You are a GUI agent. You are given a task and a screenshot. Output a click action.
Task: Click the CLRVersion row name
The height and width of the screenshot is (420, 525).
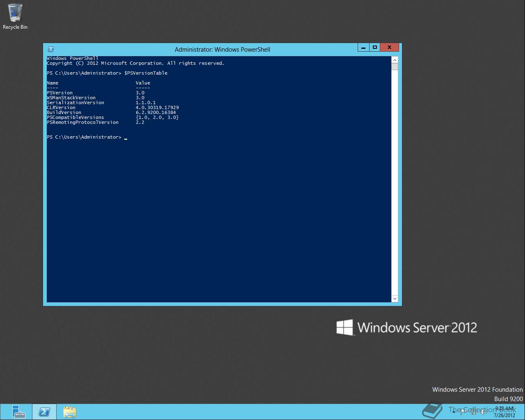61,107
